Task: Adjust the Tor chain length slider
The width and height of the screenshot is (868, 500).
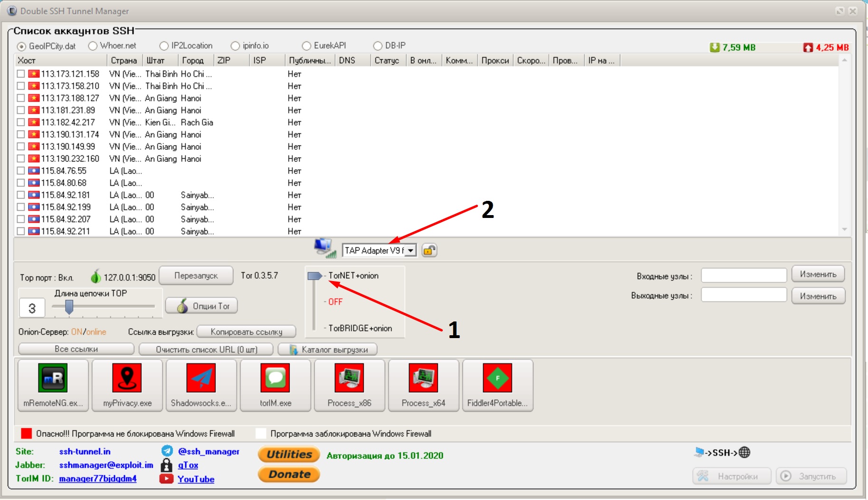Action: click(69, 307)
